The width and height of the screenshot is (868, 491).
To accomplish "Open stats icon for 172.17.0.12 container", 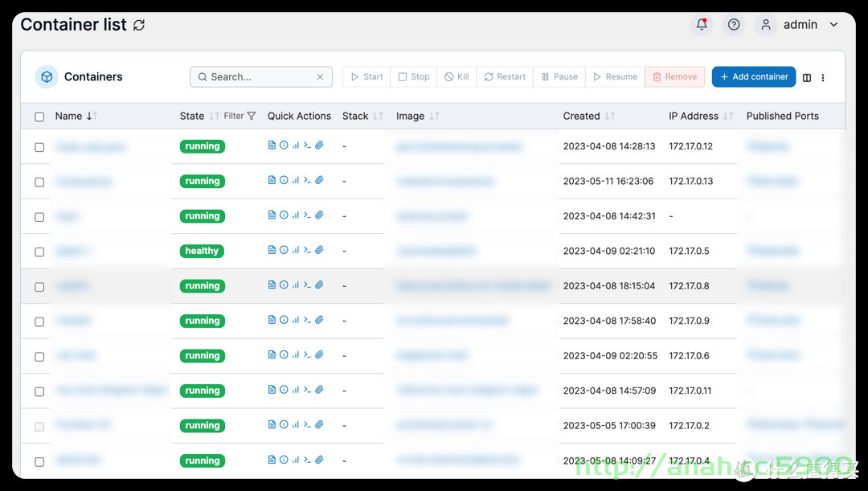I will click(296, 145).
